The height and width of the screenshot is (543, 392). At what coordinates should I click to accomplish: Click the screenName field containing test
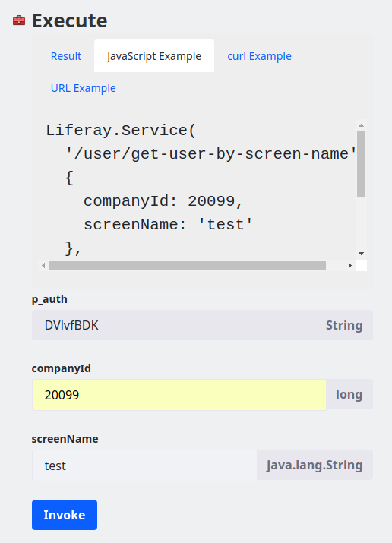(x=144, y=466)
